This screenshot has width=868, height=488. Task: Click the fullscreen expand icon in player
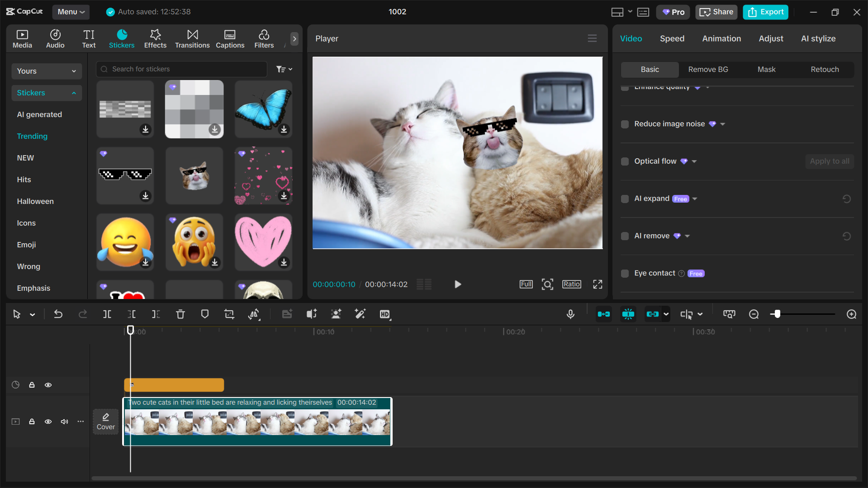[x=598, y=284]
